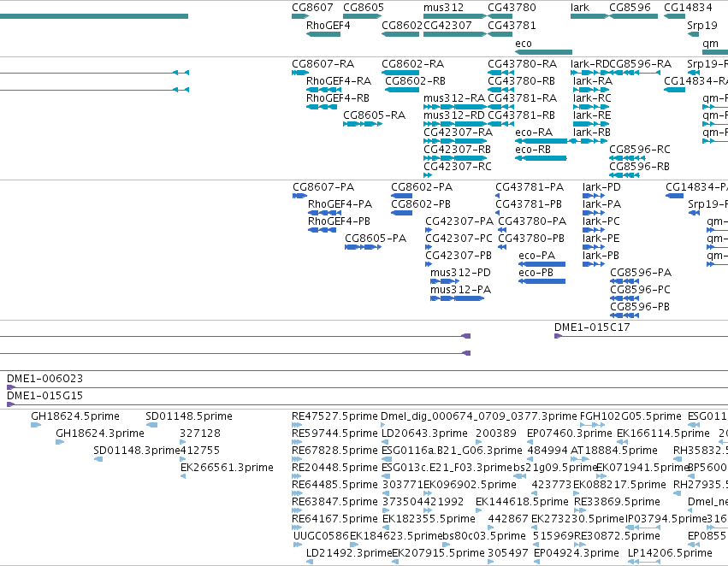Click the EP04924.3prime EST label
This screenshot has width=728, height=566.
(577, 553)
